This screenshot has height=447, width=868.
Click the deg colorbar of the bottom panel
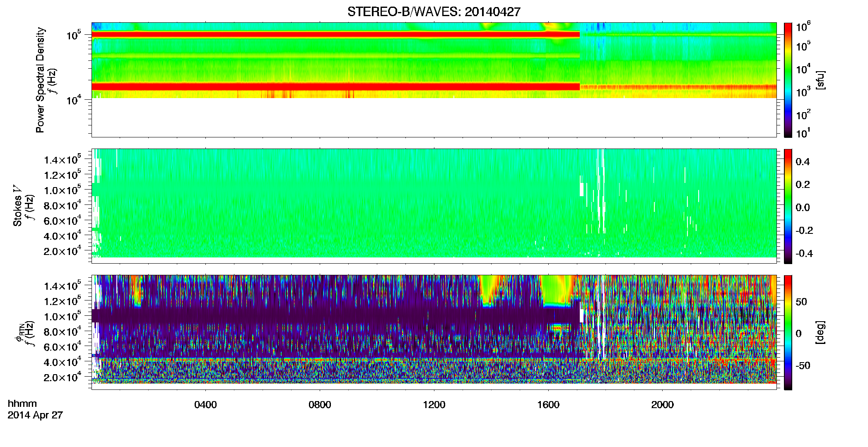coord(788,332)
